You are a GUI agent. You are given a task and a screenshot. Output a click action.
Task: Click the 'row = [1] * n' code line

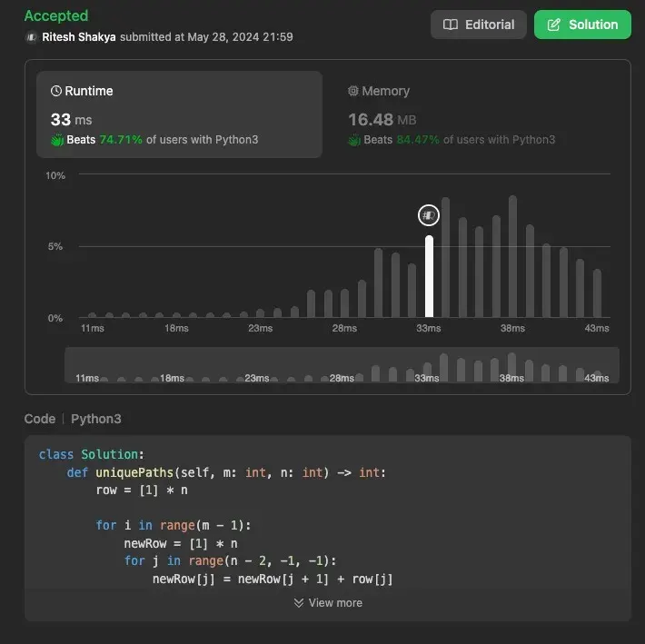pyautogui.click(x=142, y=490)
